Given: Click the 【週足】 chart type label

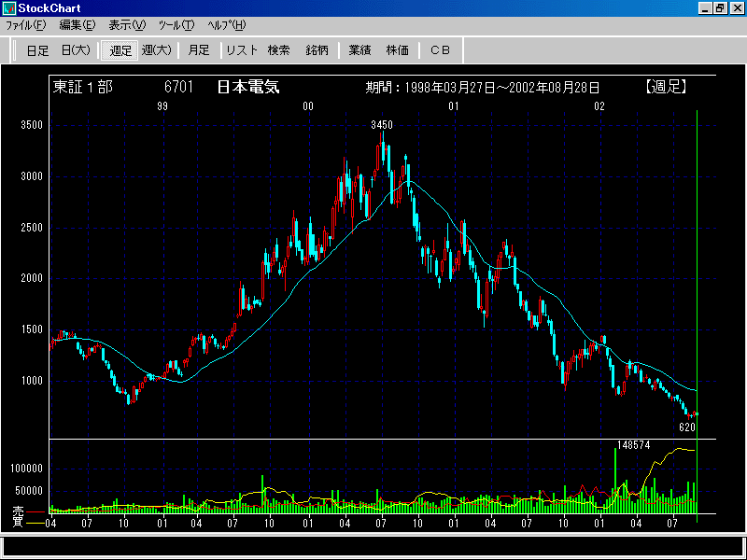Looking at the screenshot, I should click(x=666, y=87).
